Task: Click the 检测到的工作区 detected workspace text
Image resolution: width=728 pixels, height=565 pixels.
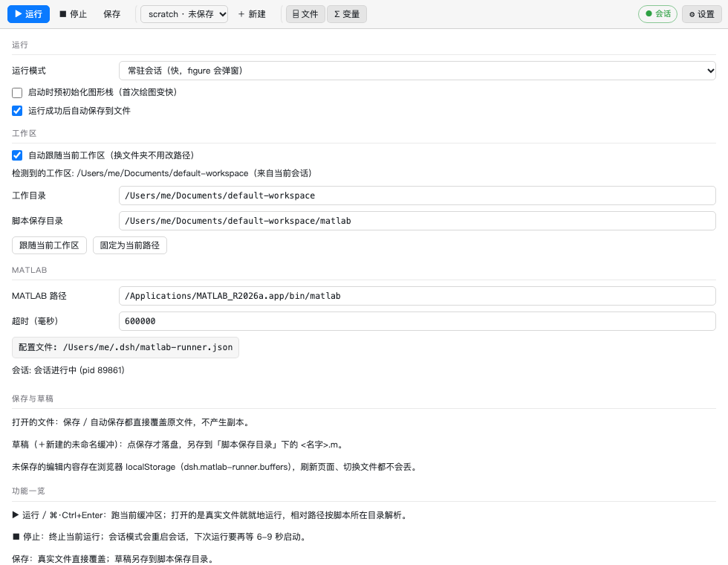Action: tap(162, 173)
